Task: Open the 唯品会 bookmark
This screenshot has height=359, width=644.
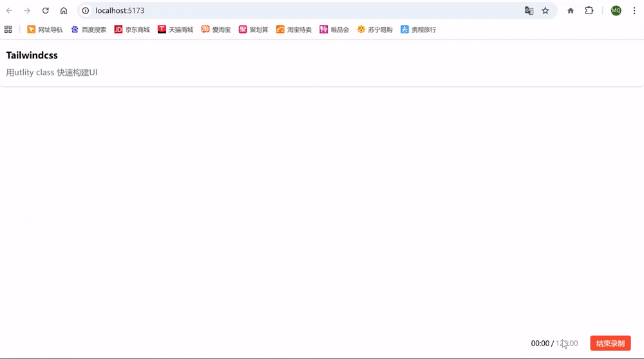Action: 334,30
